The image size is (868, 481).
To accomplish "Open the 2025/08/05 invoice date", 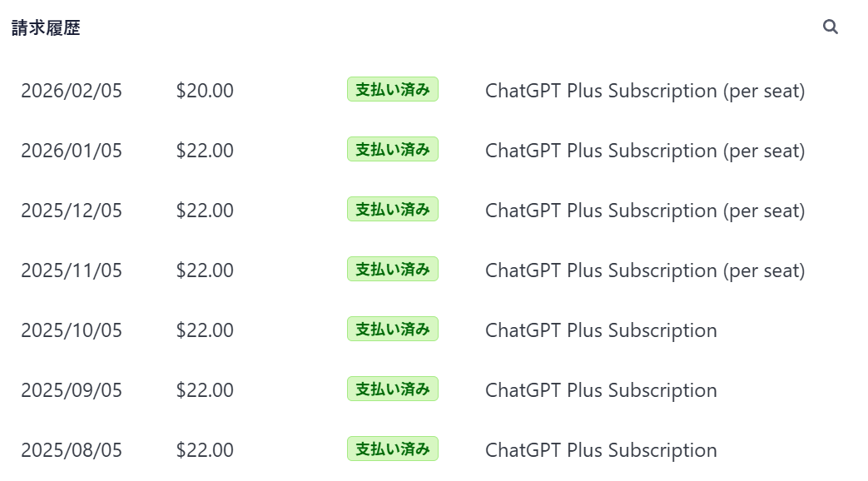I will pyautogui.click(x=72, y=450).
